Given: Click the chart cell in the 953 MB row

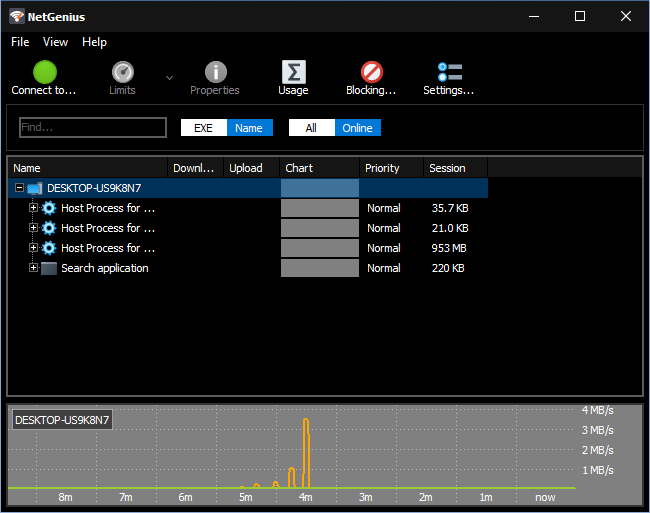Looking at the screenshot, I should coord(320,248).
